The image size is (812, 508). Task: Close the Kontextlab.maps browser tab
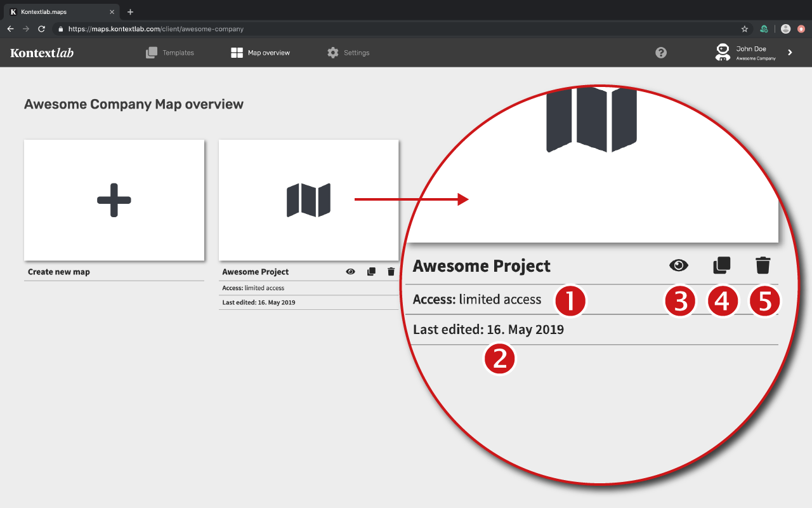point(112,12)
